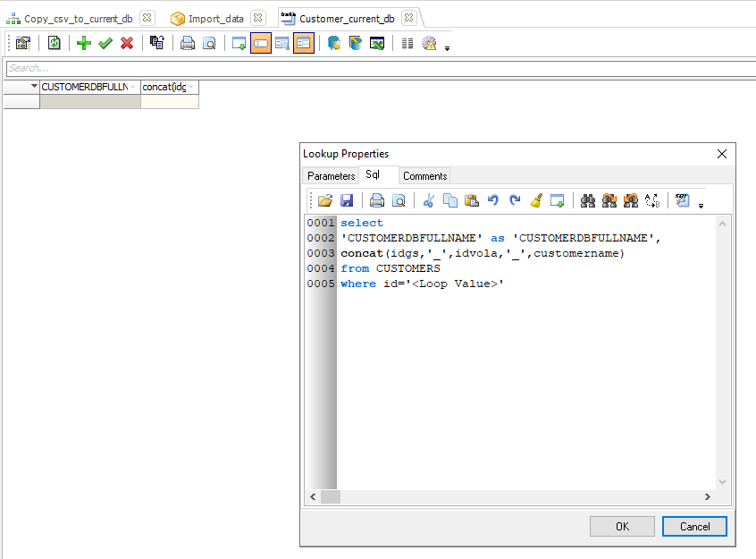Click the empty cell under the concat column
This screenshot has height=559, width=756.
(x=169, y=101)
